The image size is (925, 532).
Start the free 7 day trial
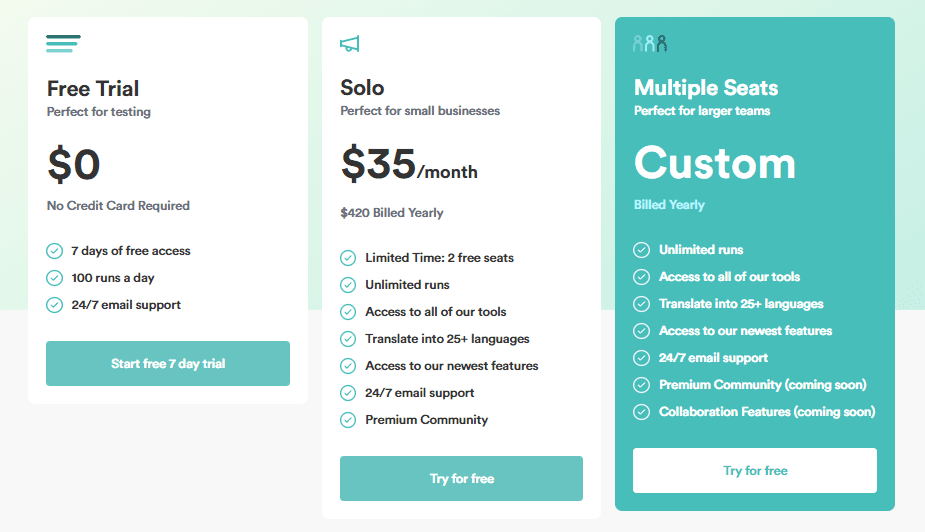coord(168,363)
